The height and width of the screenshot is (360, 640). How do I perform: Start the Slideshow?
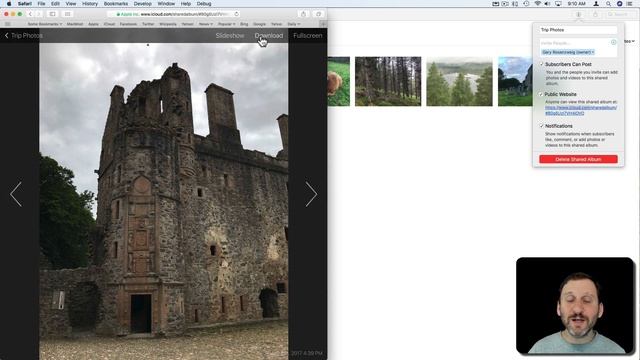click(x=230, y=36)
